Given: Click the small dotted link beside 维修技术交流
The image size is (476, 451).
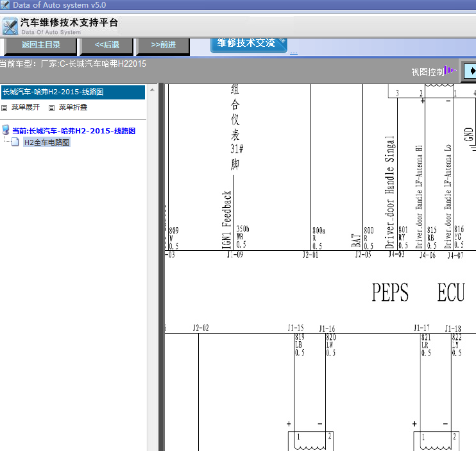Looking at the screenshot, I should (x=294, y=53).
